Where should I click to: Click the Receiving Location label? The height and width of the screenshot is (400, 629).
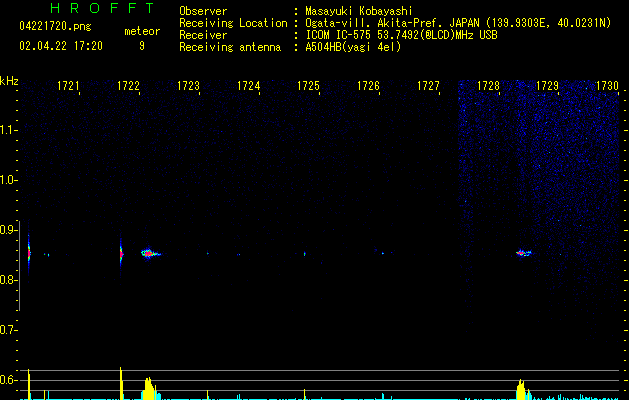[233, 23]
